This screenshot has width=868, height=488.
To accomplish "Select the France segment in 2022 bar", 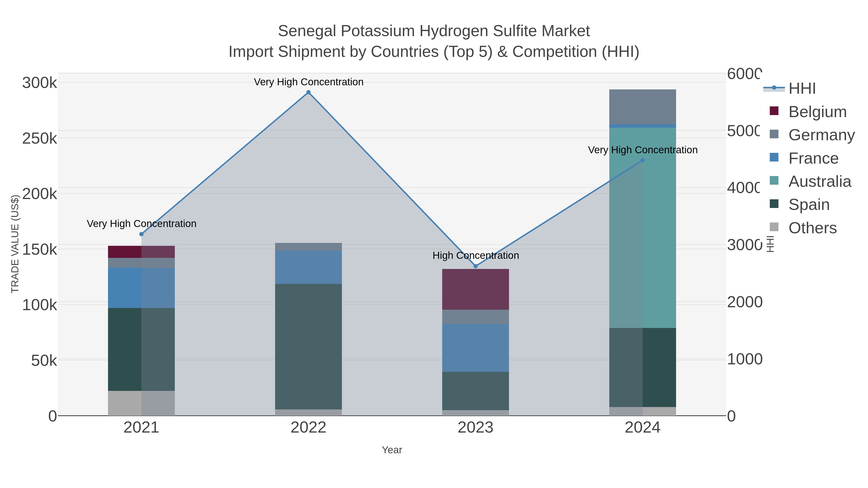I will pos(308,267).
